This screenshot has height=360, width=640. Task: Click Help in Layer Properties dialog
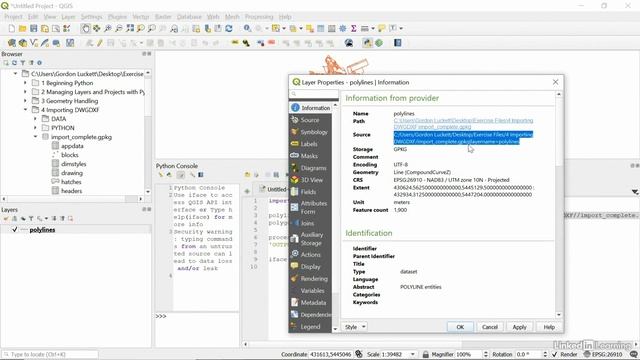coord(549,327)
